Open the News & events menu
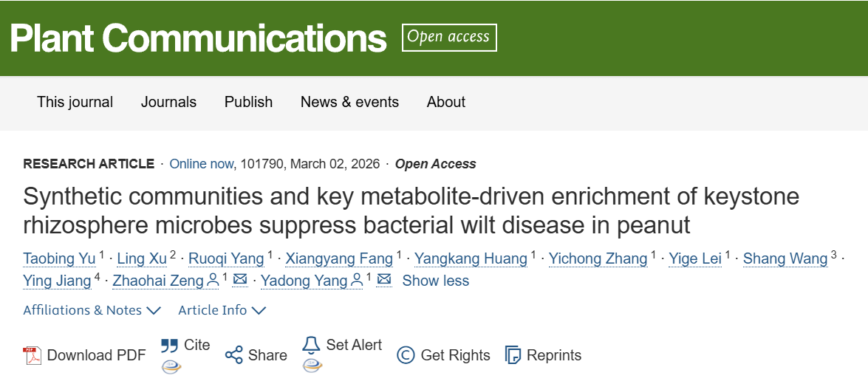 point(349,102)
